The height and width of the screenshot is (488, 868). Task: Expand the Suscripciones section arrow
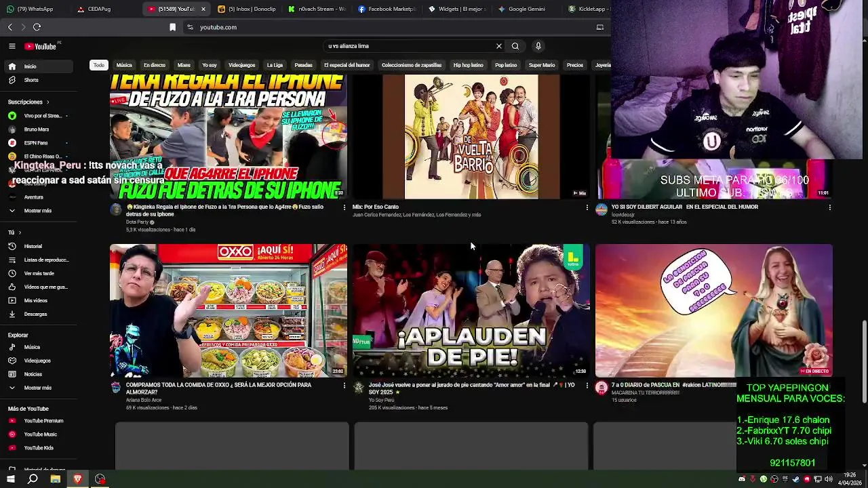tap(48, 102)
